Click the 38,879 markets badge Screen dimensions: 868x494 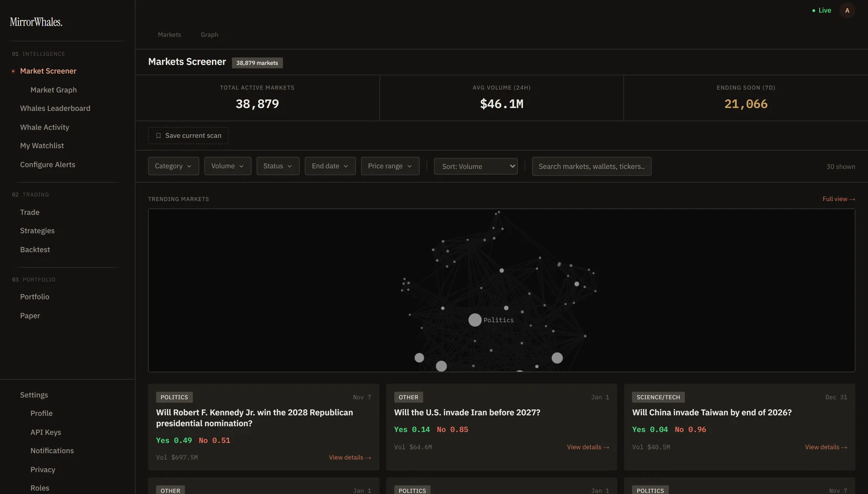pos(257,63)
